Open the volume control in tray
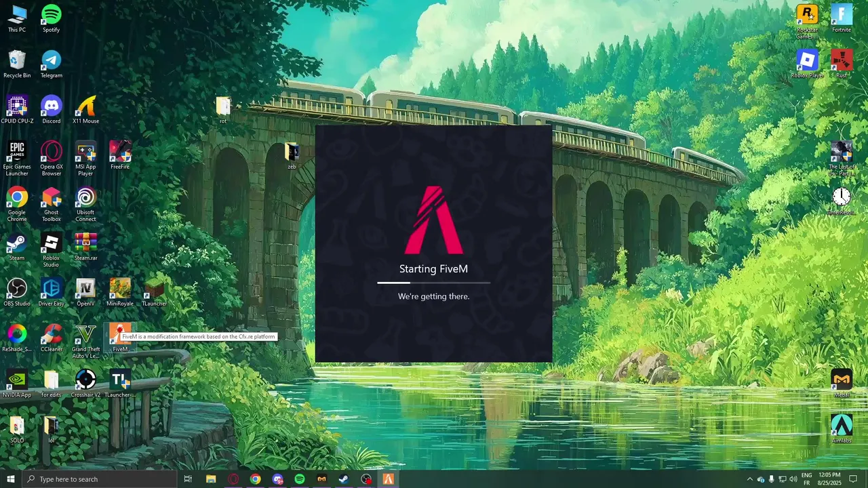This screenshot has width=868, height=488. 793,479
